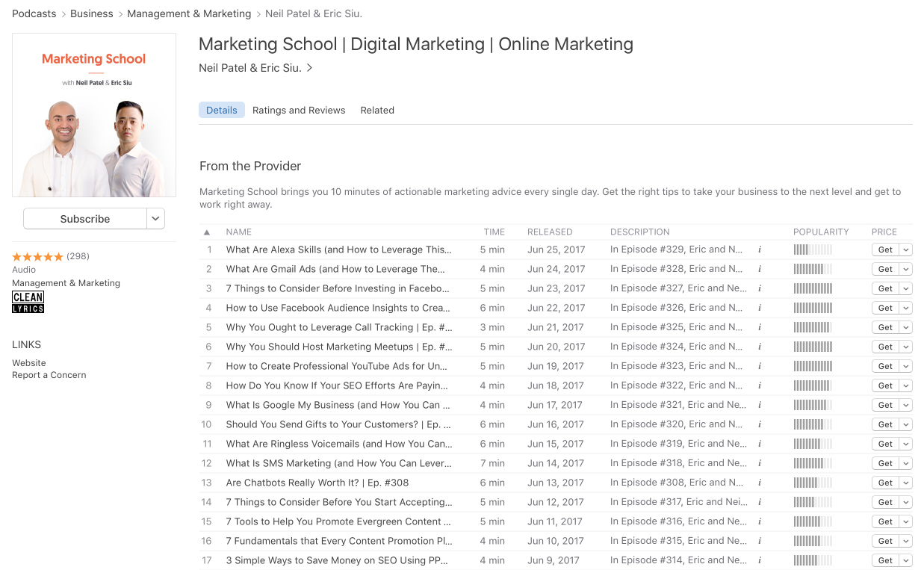Show info for the Facebook Audience Insights episode
The height and width of the screenshot is (570, 924).
pos(760,308)
